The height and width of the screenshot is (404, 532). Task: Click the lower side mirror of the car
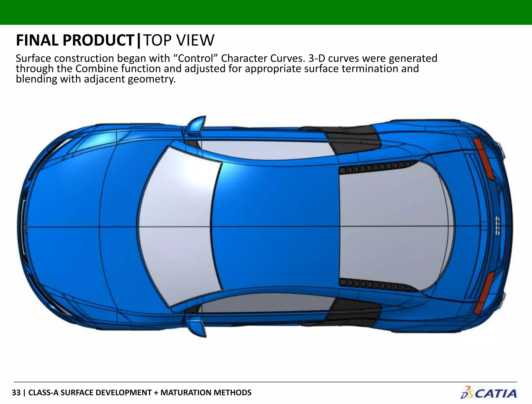(197, 326)
